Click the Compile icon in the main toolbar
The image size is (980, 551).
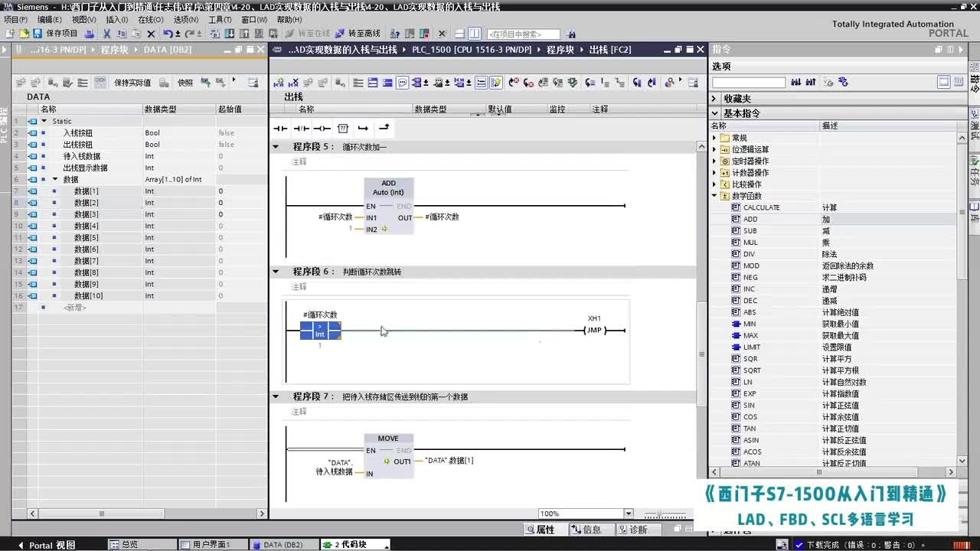coord(215,34)
